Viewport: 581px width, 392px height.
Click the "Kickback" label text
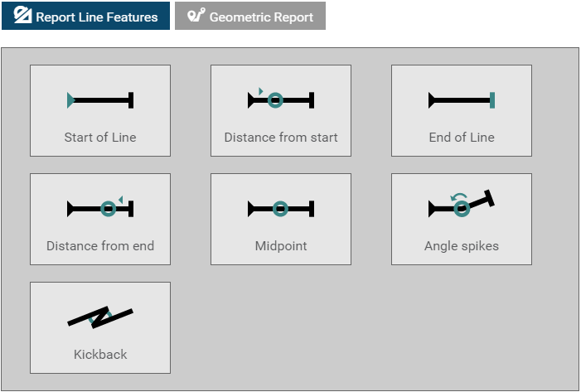point(100,355)
